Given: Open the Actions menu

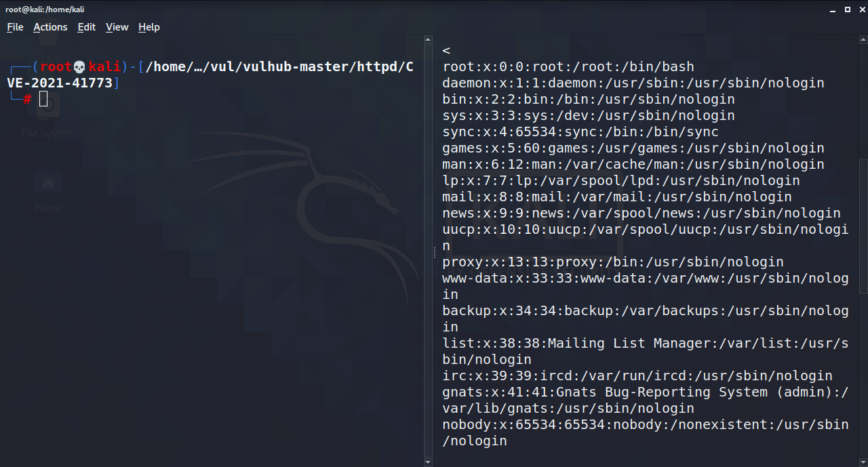Looking at the screenshot, I should [50, 27].
